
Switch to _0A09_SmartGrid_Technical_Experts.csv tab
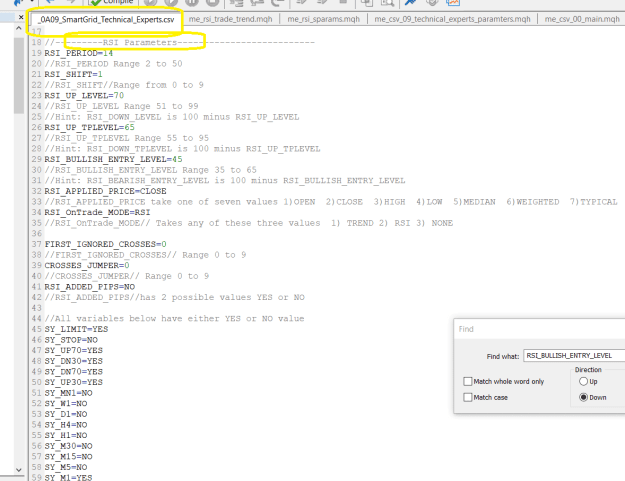pyautogui.click(x=106, y=19)
